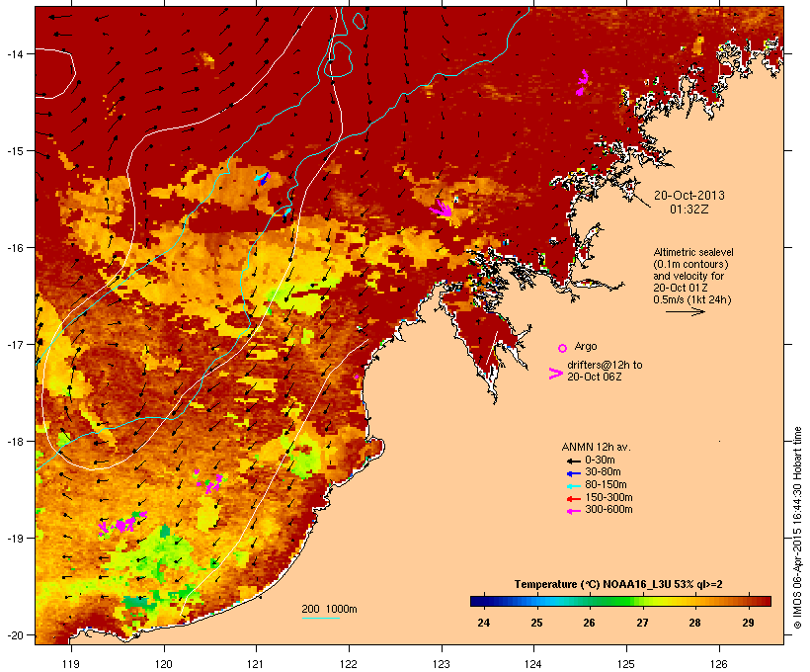Viewport: 810px width, 672px height.
Task: Click the magenta Argo circle symbol
Action: click(563, 348)
